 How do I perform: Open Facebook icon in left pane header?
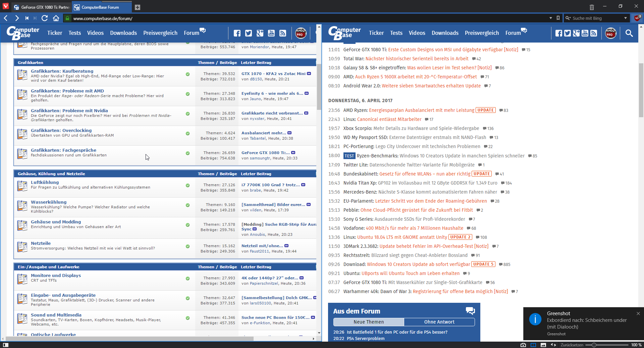[237, 33]
